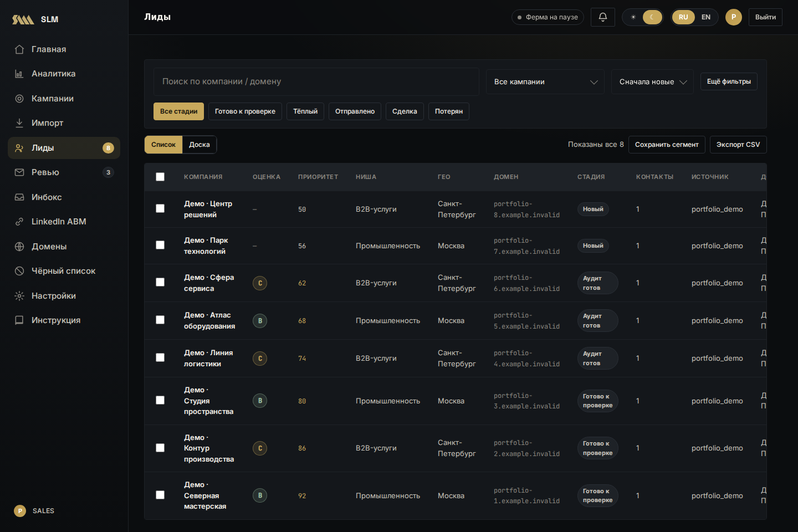
Task: Click the Настройки gear icon
Action: coord(19,296)
